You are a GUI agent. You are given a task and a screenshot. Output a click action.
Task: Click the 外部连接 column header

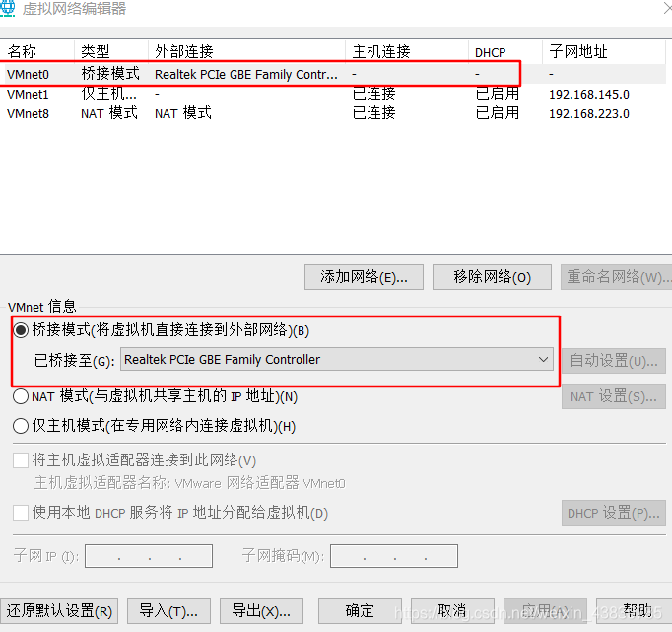[247, 51]
